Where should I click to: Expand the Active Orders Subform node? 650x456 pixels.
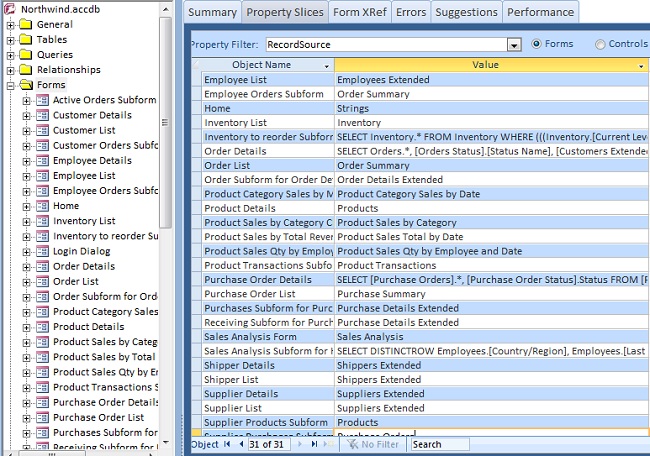coord(27,100)
